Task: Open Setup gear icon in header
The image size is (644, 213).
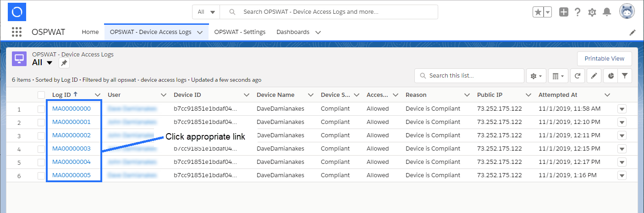Action: pyautogui.click(x=592, y=12)
